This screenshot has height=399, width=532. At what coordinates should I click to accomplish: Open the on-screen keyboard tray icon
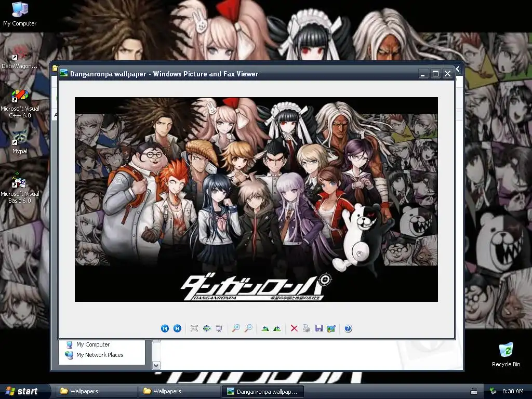474,392
